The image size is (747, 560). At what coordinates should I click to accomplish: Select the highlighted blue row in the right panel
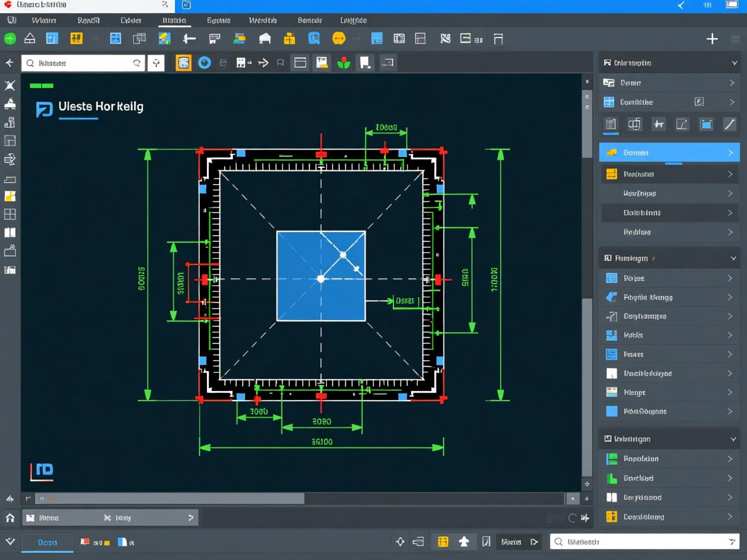[x=669, y=153]
